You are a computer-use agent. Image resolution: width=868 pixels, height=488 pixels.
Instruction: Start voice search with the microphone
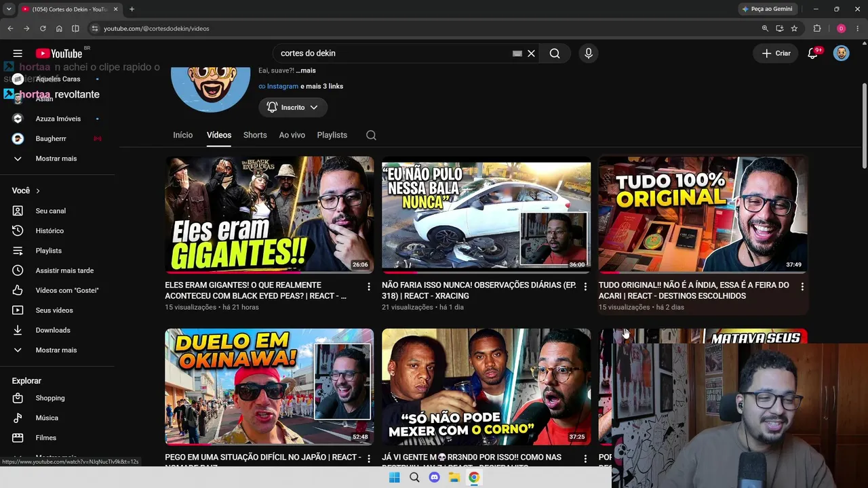pyautogui.click(x=588, y=54)
